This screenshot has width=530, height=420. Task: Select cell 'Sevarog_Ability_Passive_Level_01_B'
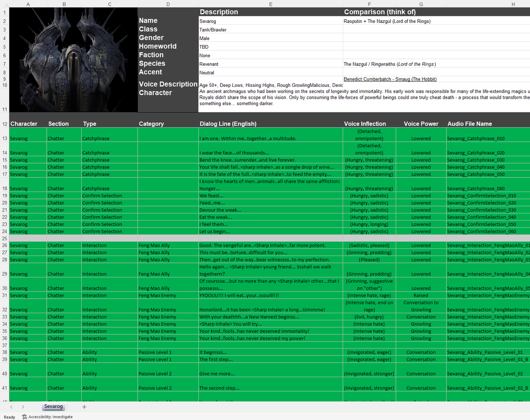[488, 359]
